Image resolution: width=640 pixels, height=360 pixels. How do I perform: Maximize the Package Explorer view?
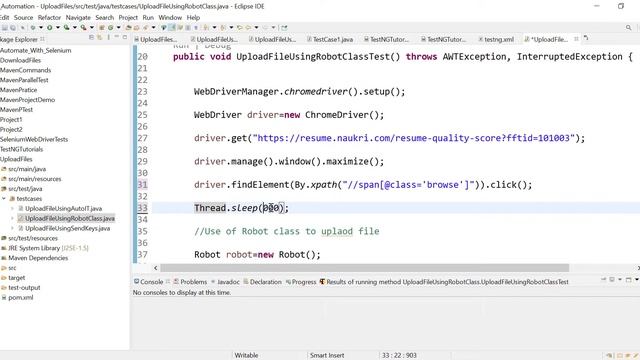(x=125, y=37)
